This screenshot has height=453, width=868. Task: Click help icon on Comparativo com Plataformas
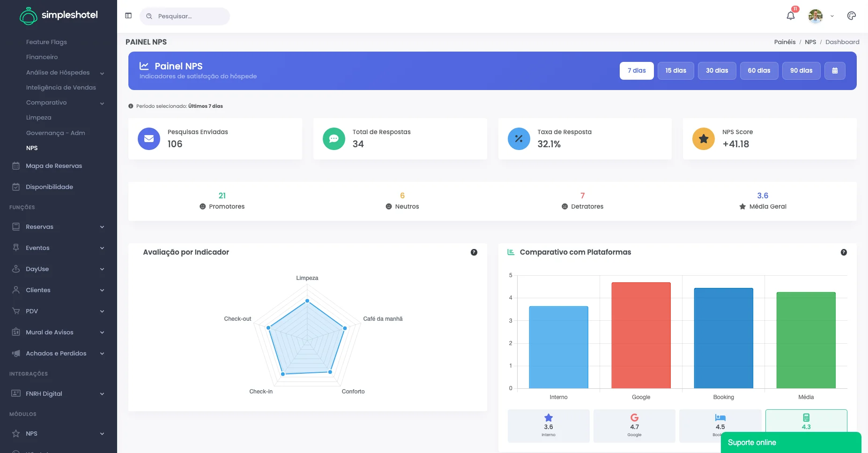844,252
